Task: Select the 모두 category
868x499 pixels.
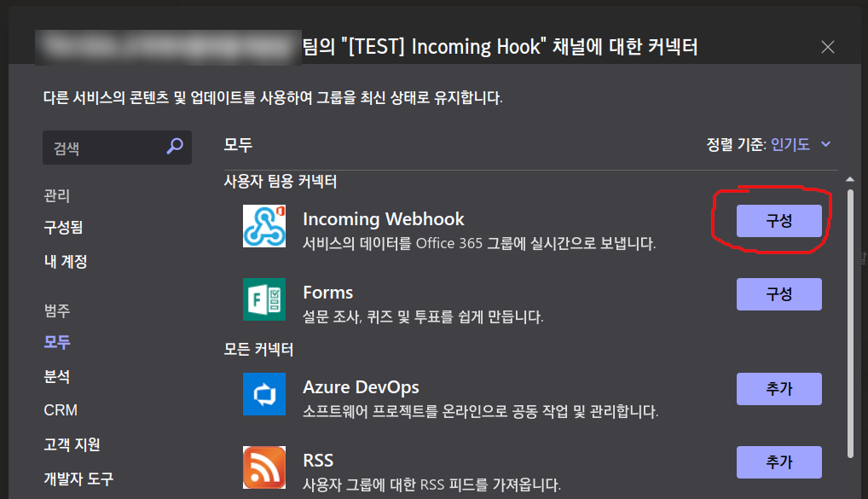Action: (57, 342)
